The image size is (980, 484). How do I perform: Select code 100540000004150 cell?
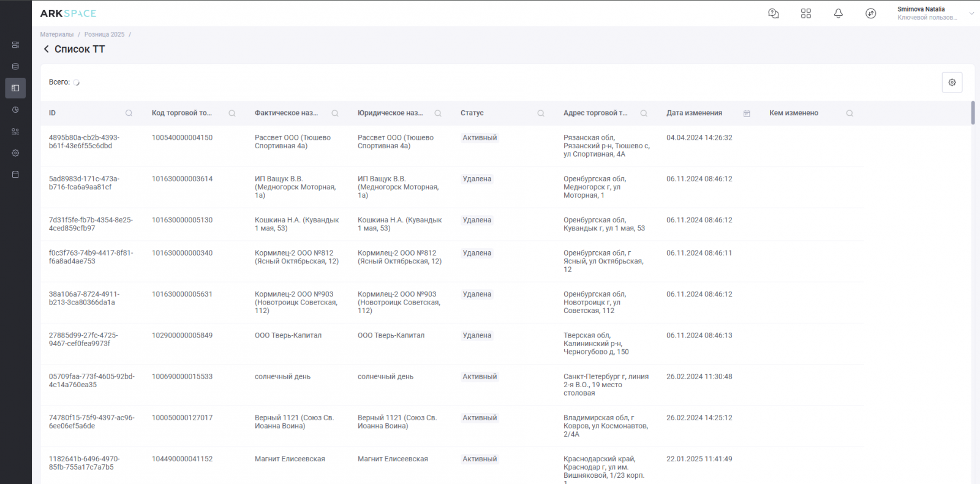coord(182,138)
